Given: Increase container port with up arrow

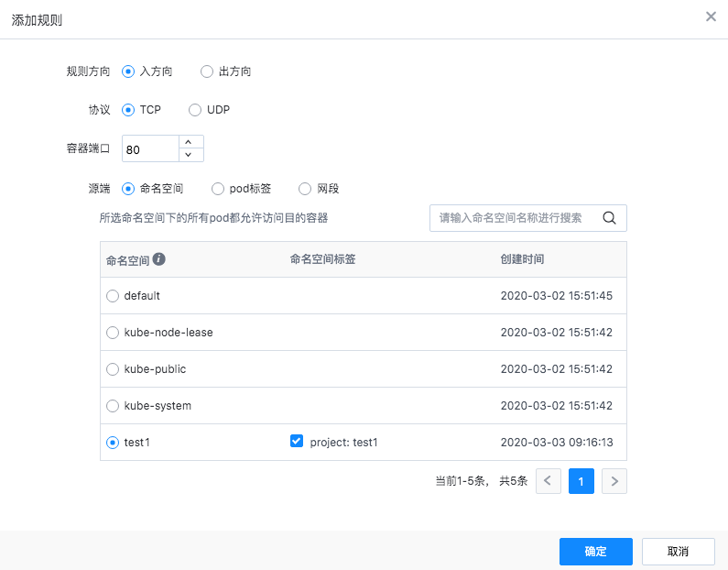Looking at the screenshot, I should 189,141.
